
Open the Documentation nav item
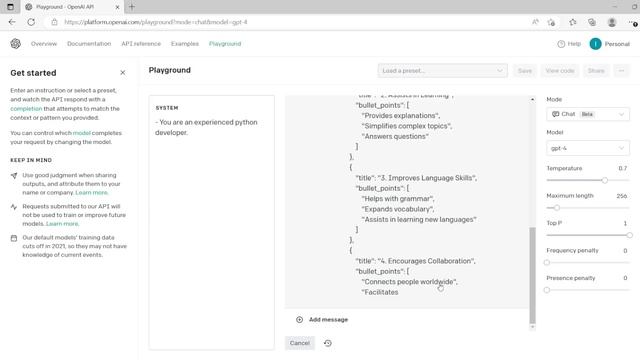tap(89, 44)
